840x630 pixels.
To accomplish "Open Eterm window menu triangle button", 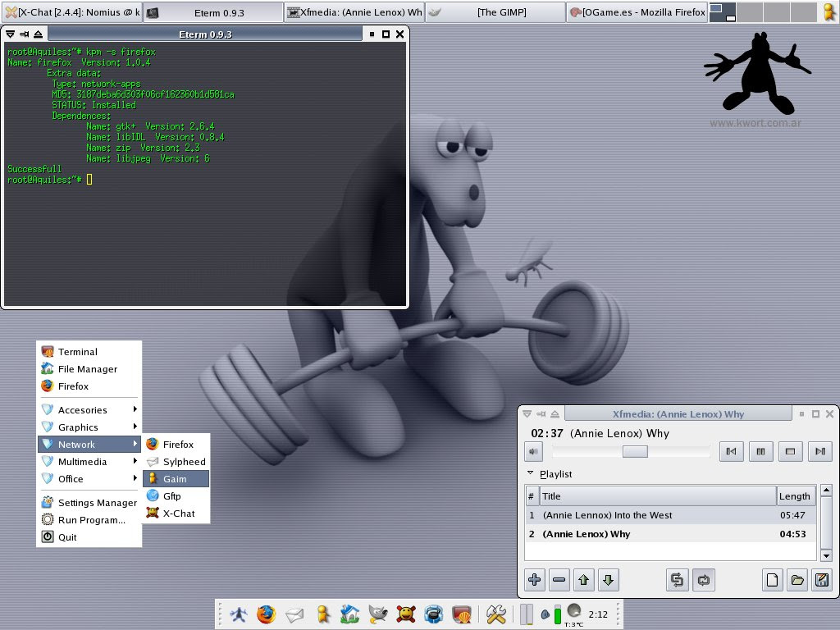I will coord(10,34).
